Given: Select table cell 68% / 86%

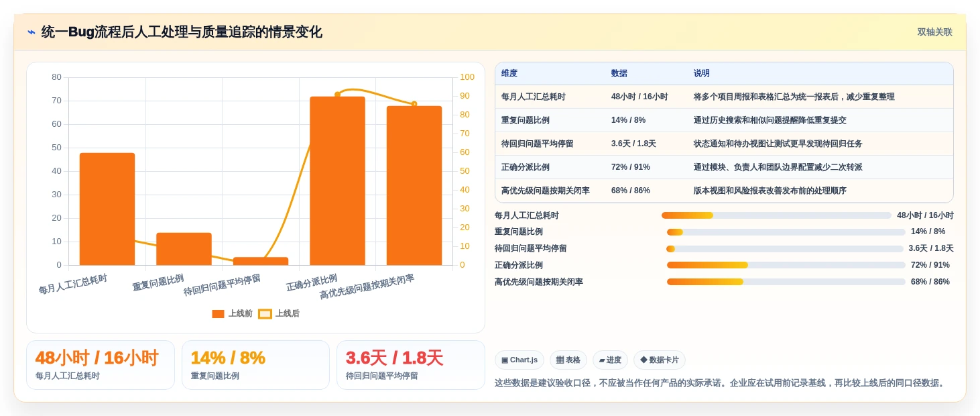Looking at the screenshot, I should pos(646,191).
